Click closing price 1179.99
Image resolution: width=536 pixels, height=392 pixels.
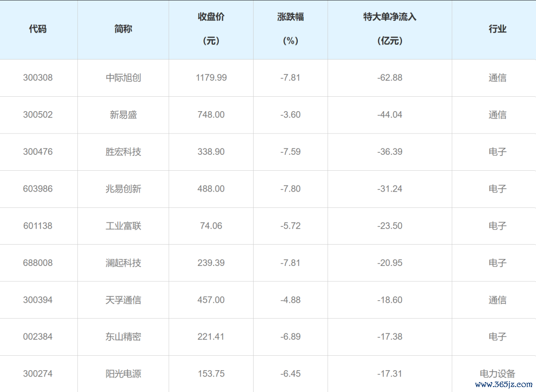coord(211,77)
